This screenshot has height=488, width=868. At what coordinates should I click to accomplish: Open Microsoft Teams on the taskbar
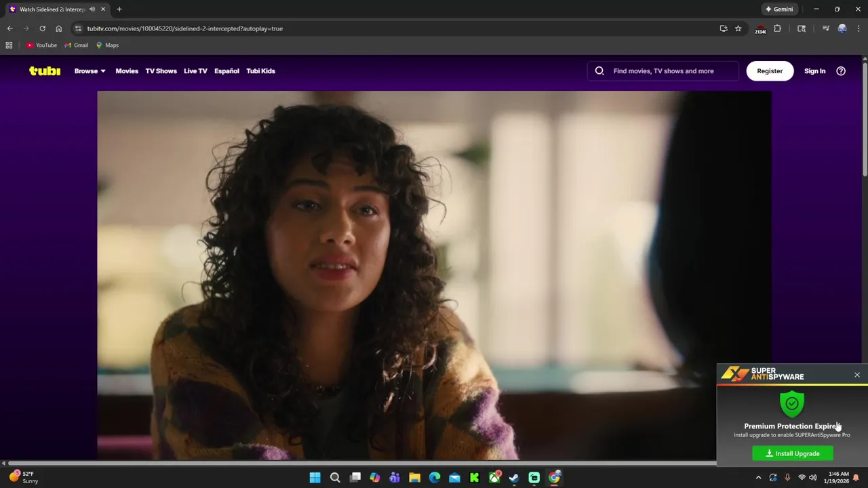pos(395,478)
